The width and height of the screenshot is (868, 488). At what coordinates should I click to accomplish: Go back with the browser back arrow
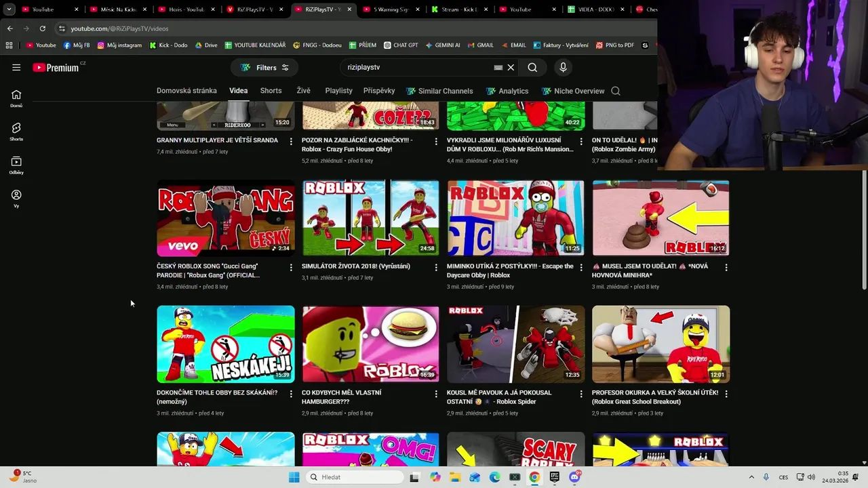(x=9, y=28)
